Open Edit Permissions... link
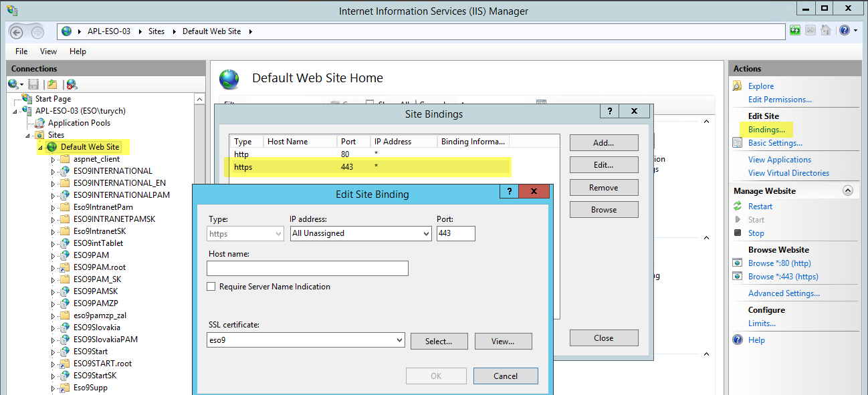 pos(780,100)
